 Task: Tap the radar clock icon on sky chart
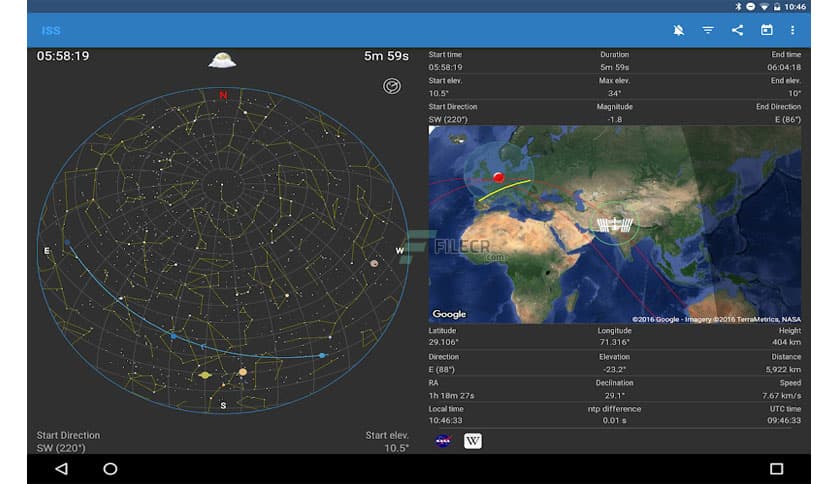[x=392, y=86]
